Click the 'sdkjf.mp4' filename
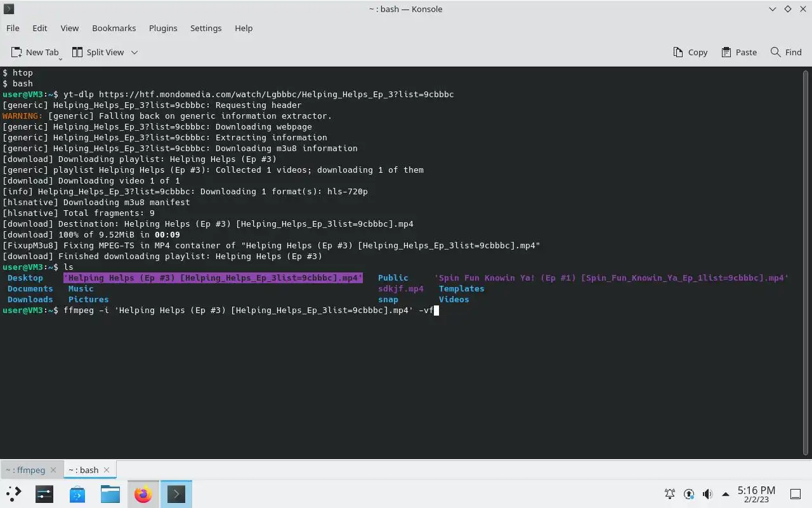The image size is (812, 508). pos(401,288)
